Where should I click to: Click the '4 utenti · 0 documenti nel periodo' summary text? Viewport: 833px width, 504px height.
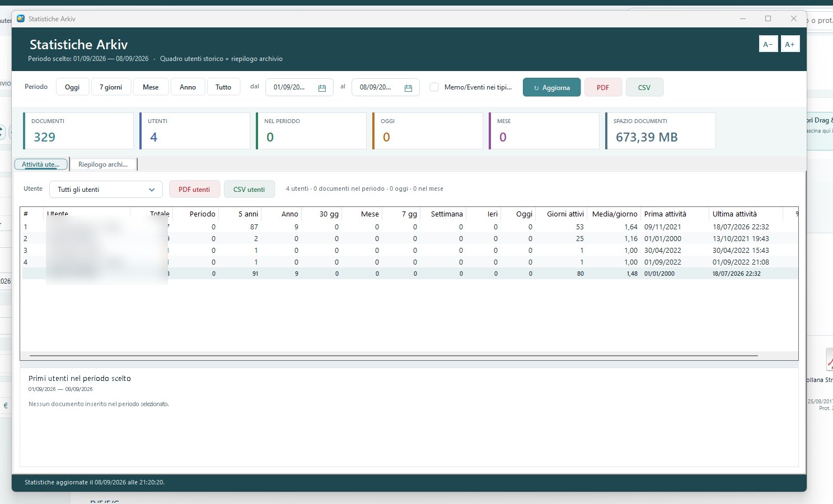coord(364,189)
